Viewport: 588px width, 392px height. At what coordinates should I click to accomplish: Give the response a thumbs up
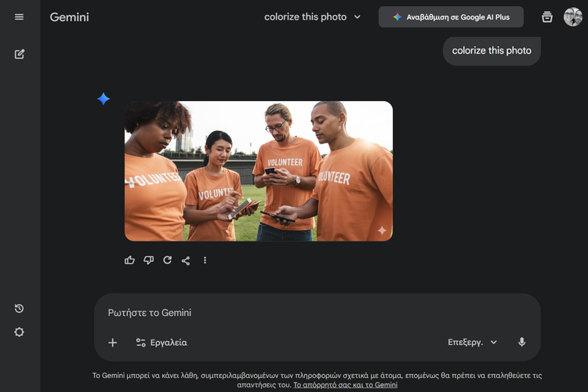[x=130, y=260]
